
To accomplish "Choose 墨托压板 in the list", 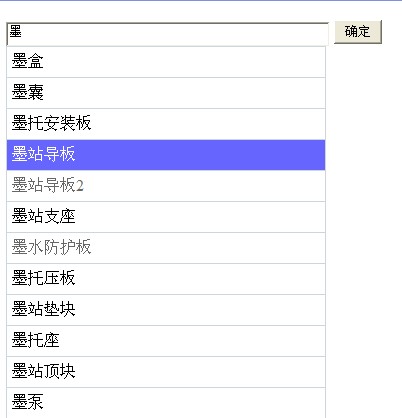I will tap(166, 279).
